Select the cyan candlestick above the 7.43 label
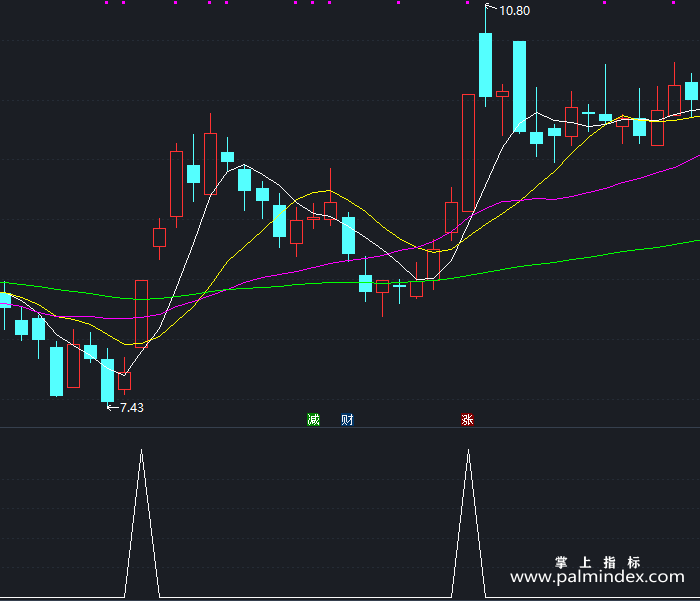Screen dimensions: 700x601 108,380
